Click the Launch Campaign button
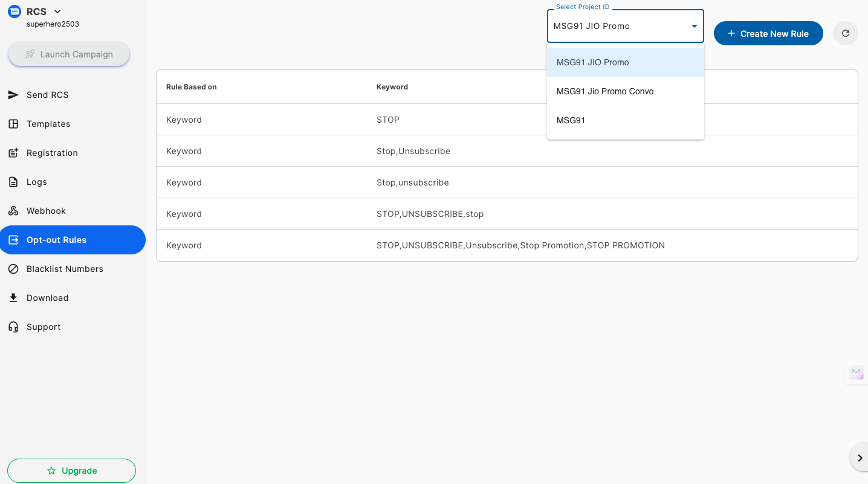Image resolution: width=868 pixels, height=484 pixels. [x=69, y=54]
